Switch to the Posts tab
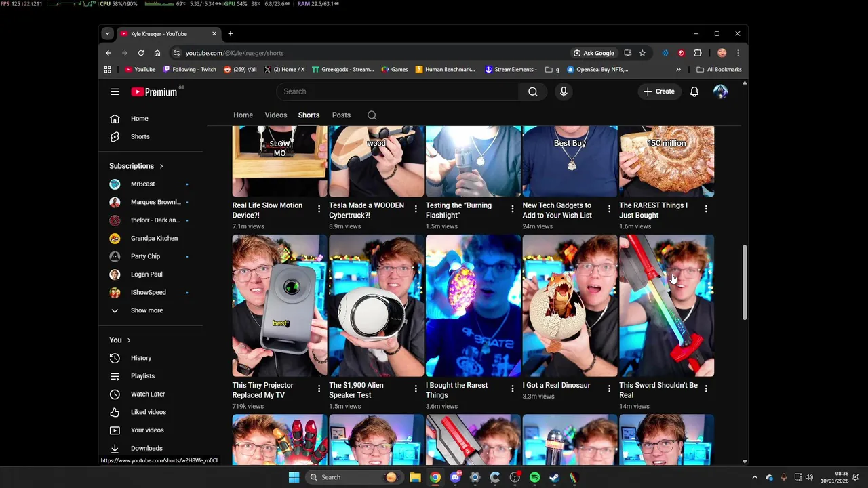This screenshot has height=488, width=868. click(341, 115)
